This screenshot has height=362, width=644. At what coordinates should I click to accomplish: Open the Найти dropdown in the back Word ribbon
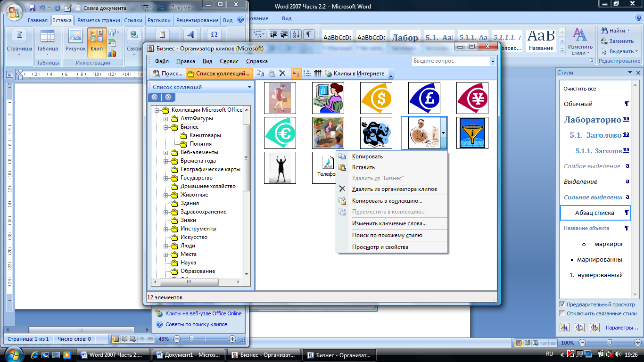(x=628, y=31)
